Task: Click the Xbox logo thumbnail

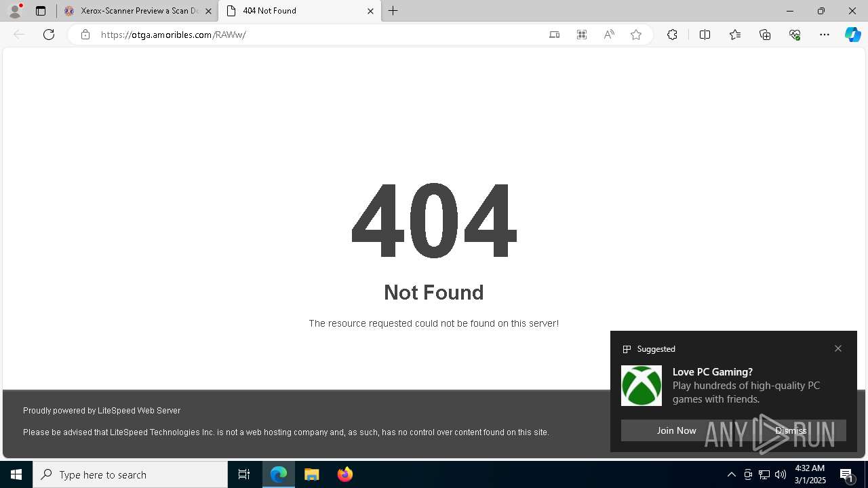Action: click(642, 386)
